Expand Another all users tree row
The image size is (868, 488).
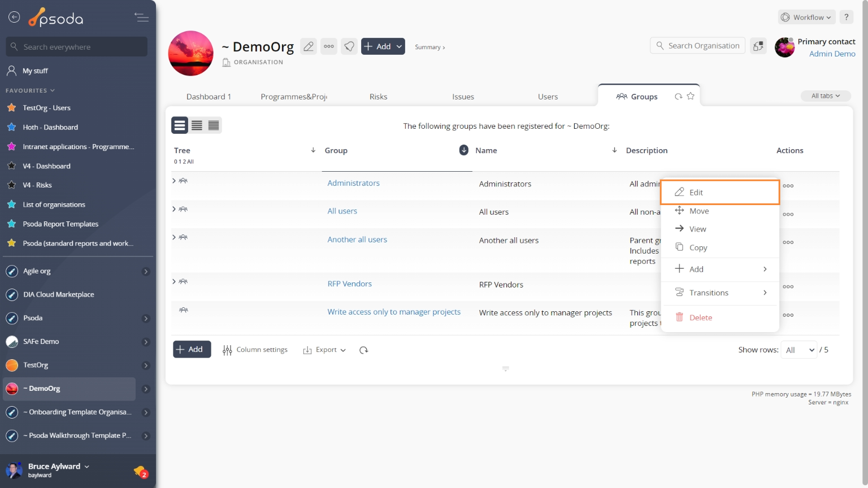tap(174, 237)
